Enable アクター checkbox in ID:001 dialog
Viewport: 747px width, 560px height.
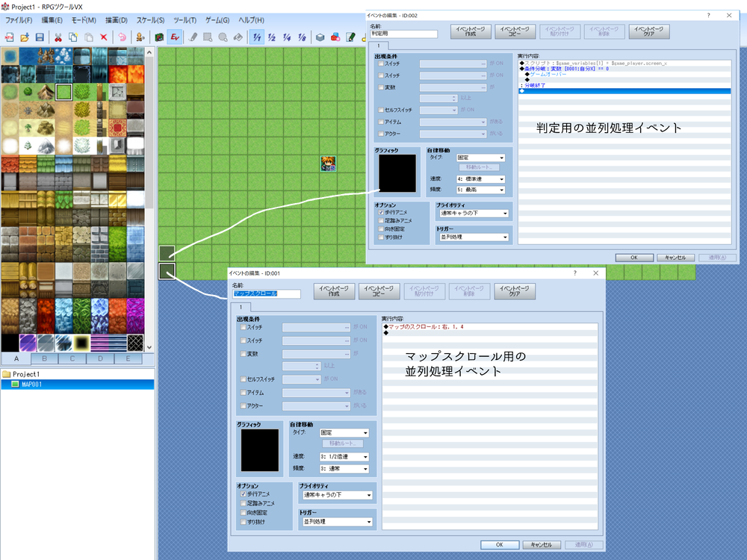coord(244,405)
